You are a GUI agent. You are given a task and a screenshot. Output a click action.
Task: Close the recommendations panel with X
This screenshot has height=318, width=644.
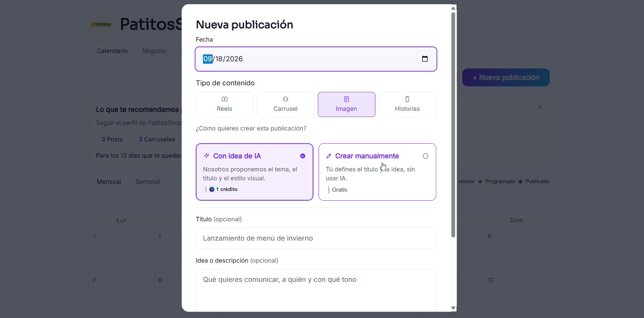539,108
